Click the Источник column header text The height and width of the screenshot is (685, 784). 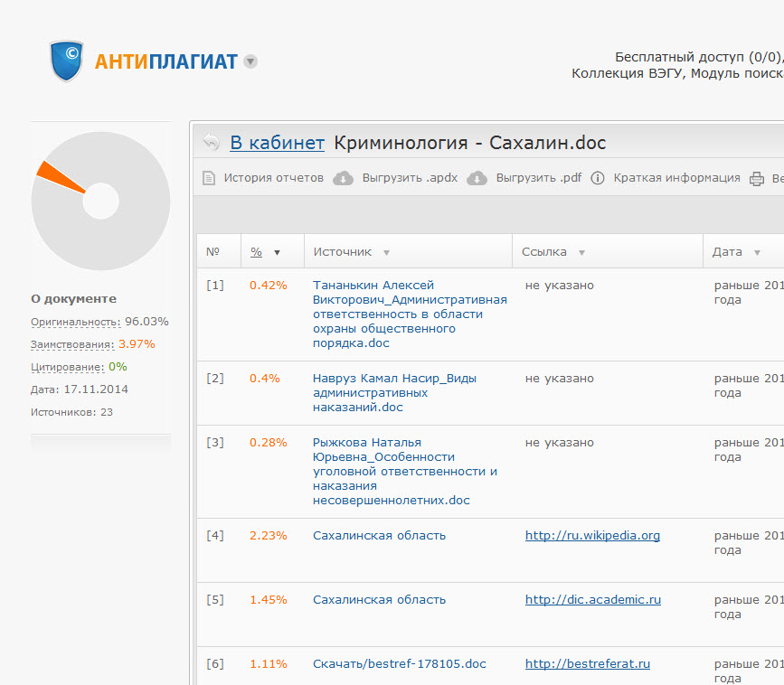point(343,252)
